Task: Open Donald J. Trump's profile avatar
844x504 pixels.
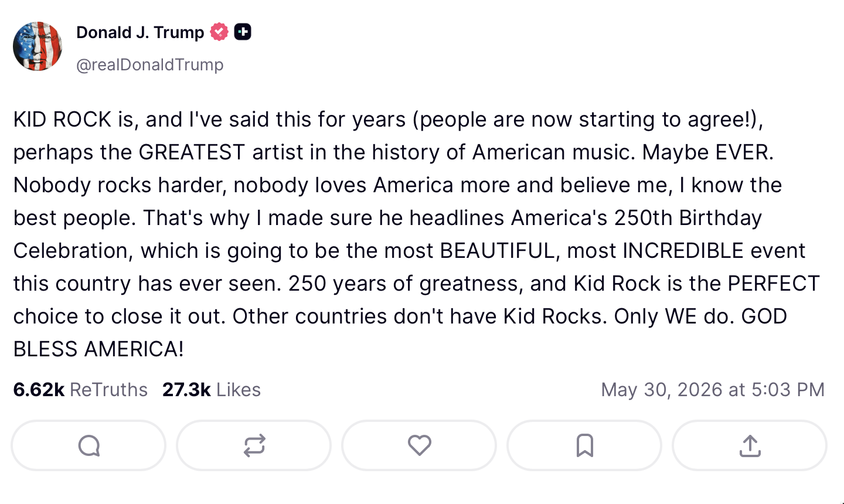Action: click(x=38, y=46)
